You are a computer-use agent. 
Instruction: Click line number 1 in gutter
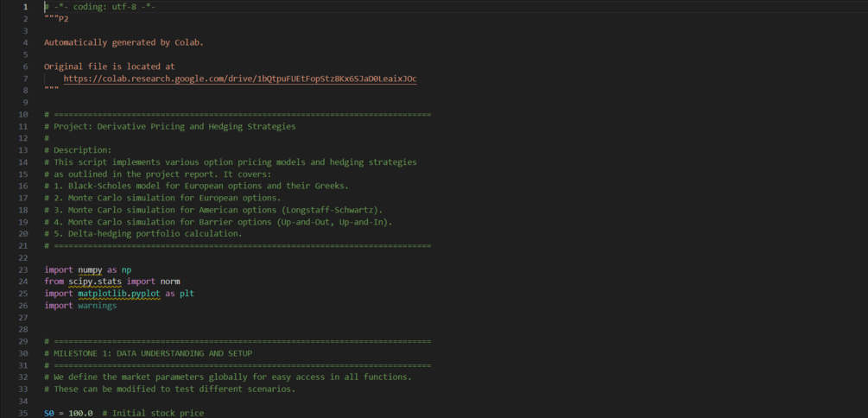(25, 7)
